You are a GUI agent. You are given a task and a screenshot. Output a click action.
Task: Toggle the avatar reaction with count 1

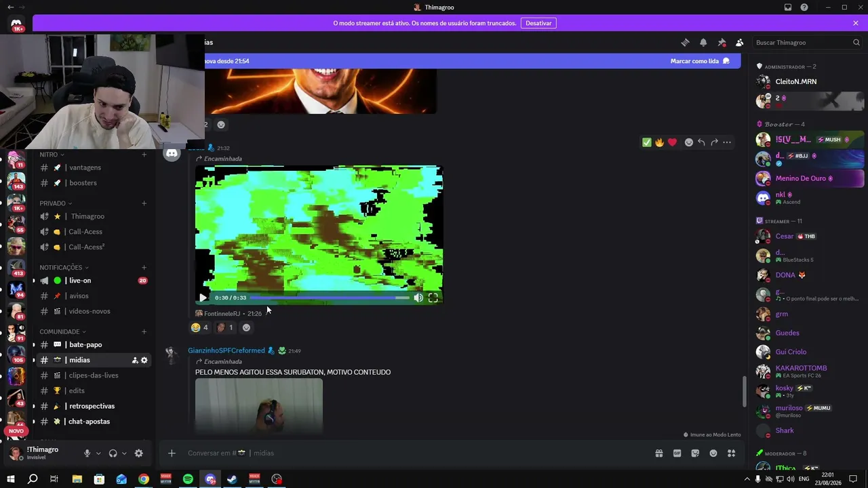[x=224, y=327]
